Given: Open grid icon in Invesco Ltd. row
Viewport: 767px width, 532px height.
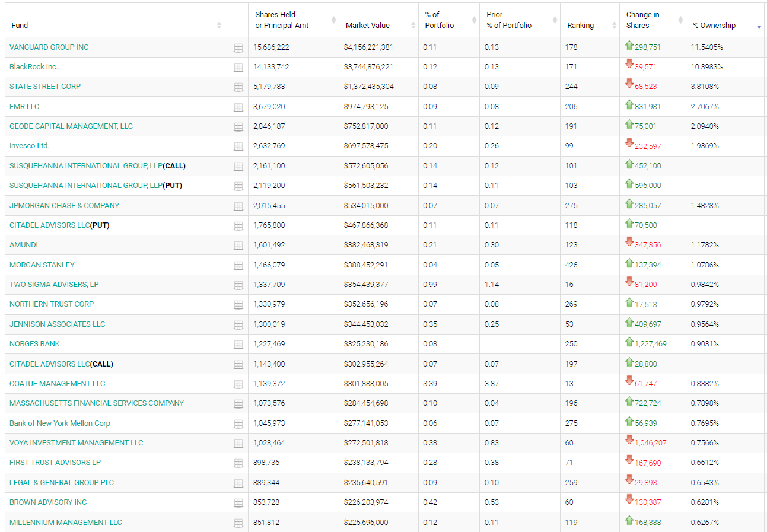Looking at the screenshot, I should [x=238, y=146].
